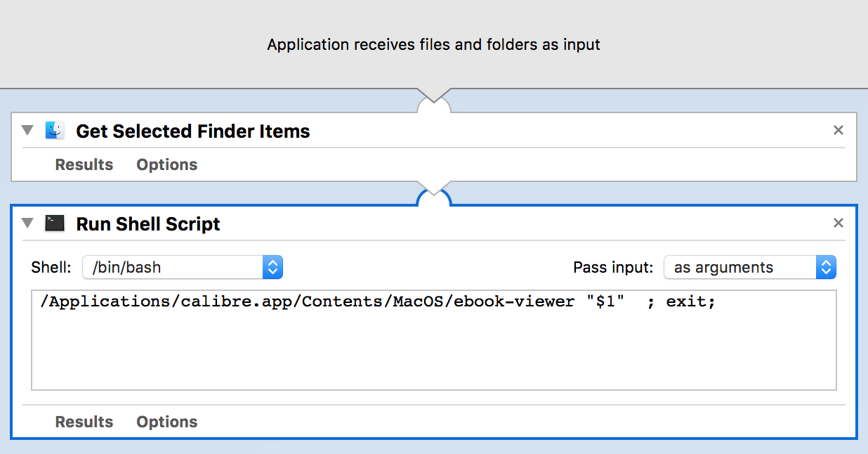Open the Shell dropdown showing /bin/bash

(183, 267)
